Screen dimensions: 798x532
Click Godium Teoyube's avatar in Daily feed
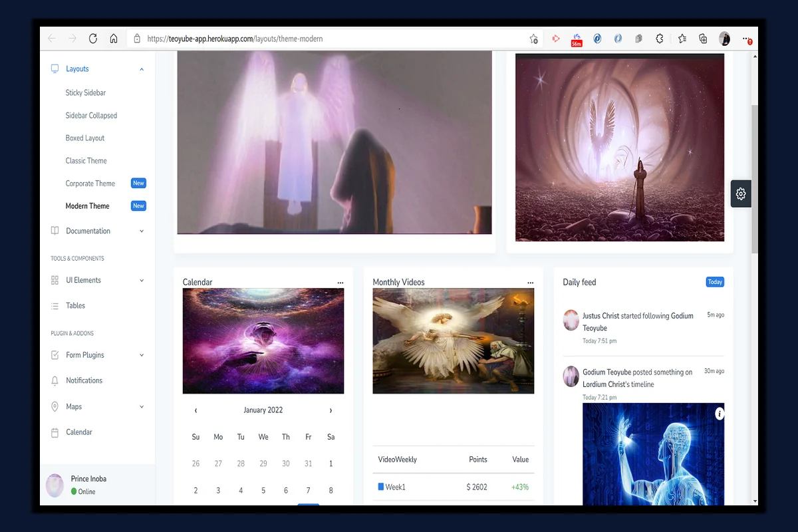point(571,376)
